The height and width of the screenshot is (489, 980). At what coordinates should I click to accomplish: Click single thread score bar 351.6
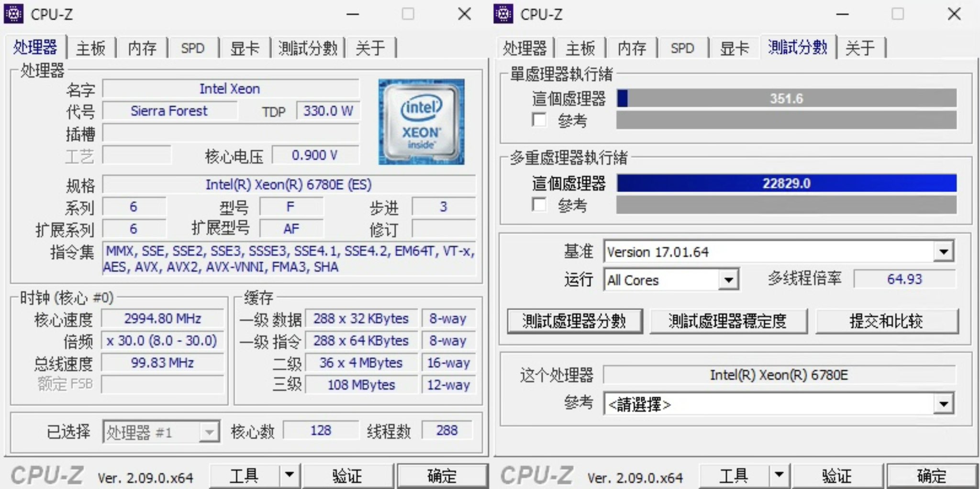[x=787, y=98]
